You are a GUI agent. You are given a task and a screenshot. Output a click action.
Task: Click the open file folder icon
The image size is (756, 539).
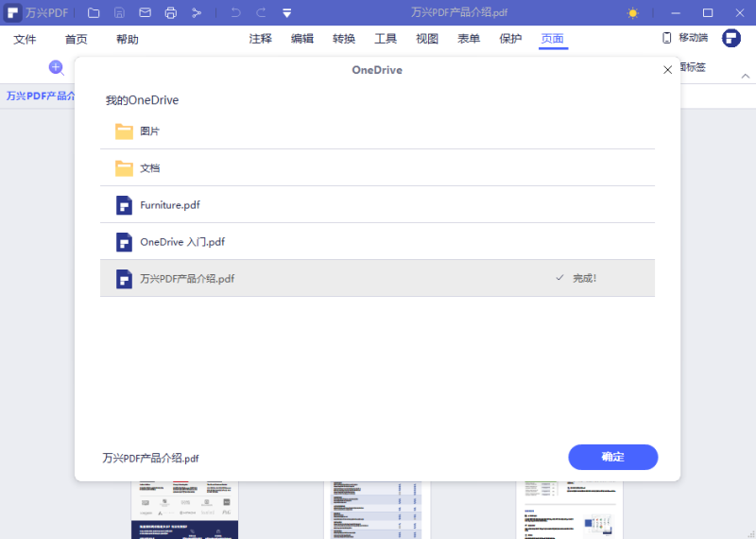(94, 13)
